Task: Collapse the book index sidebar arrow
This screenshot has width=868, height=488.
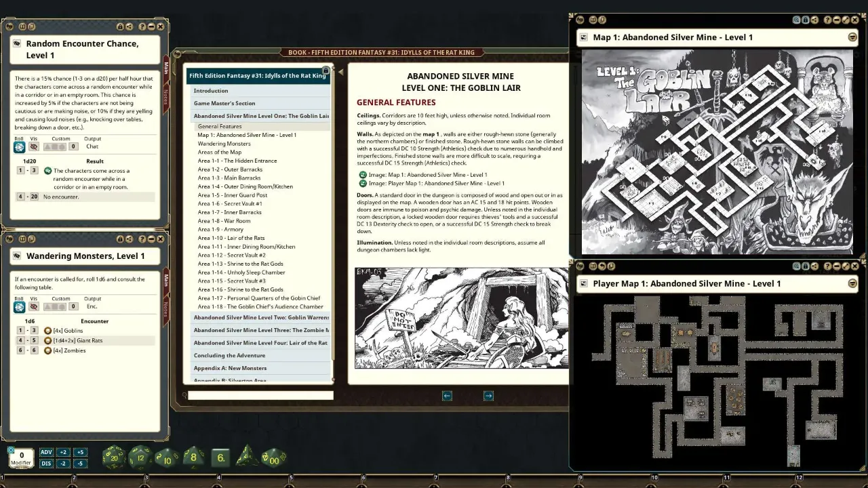Action: [x=340, y=72]
